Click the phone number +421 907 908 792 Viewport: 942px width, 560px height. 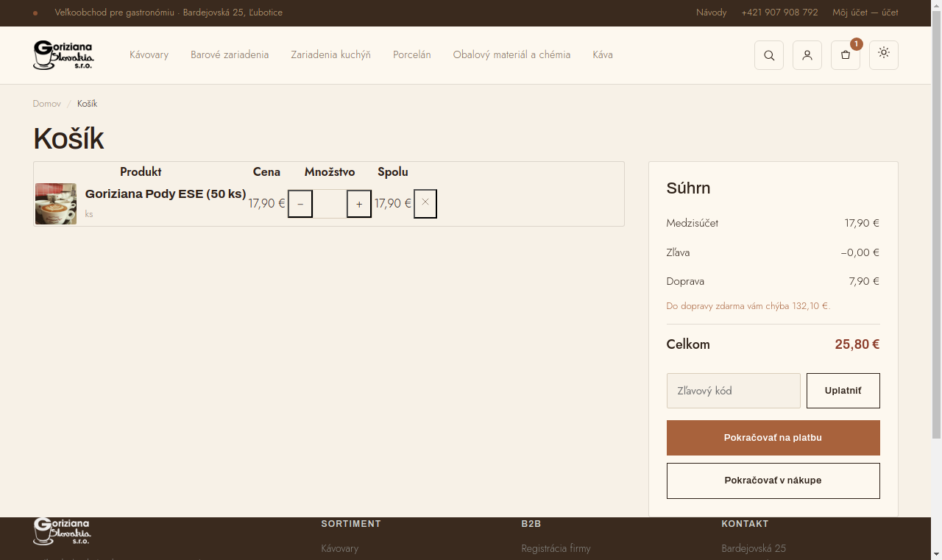click(779, 13)
